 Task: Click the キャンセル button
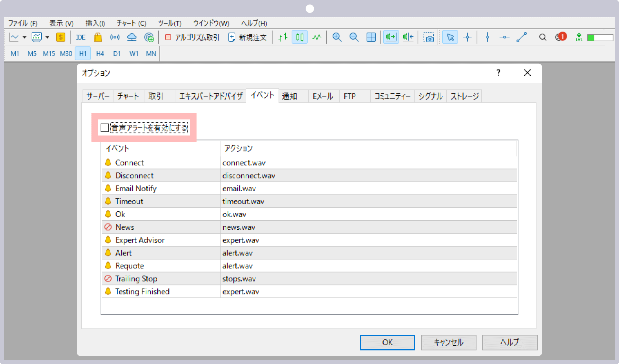(448, 342)
